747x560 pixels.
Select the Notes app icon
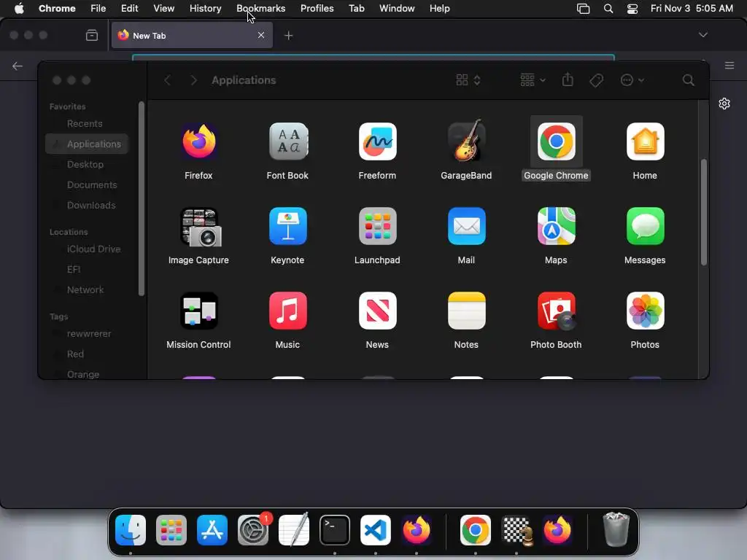[x=466, y=311]
